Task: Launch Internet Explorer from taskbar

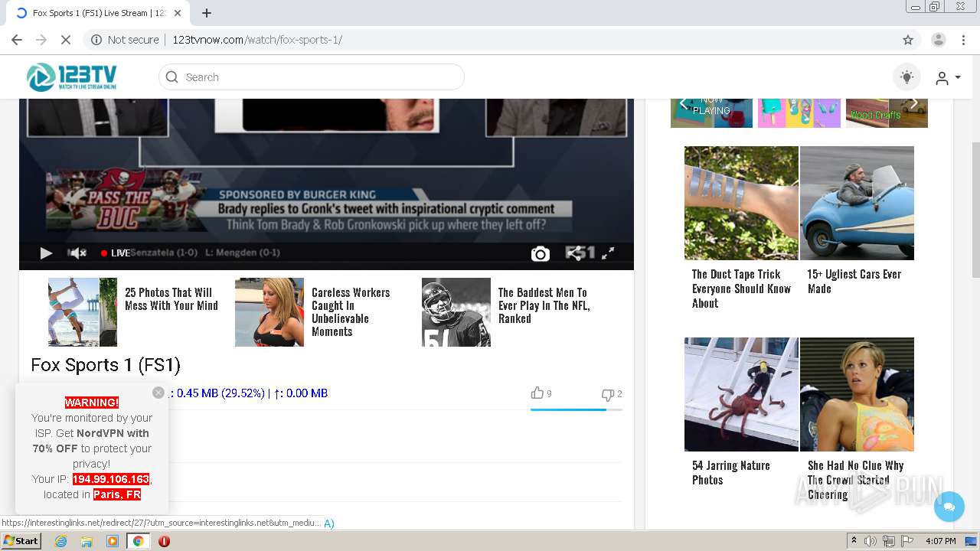Action: tap(60, 541)
